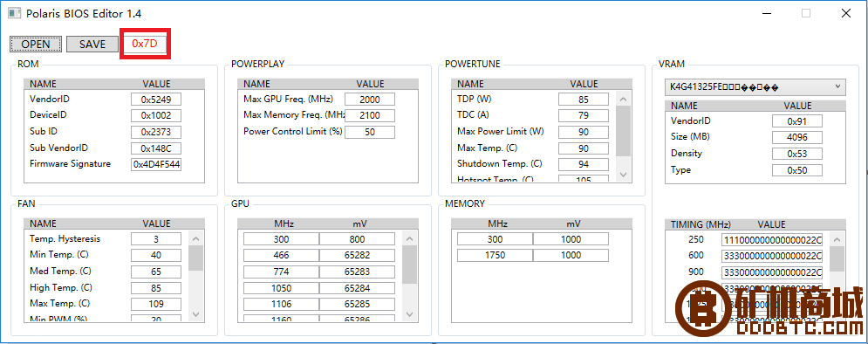Edit the Med Temp. value 65
Image resolution: width=868 pixels, height=344 pixels.
coord(156,272)
